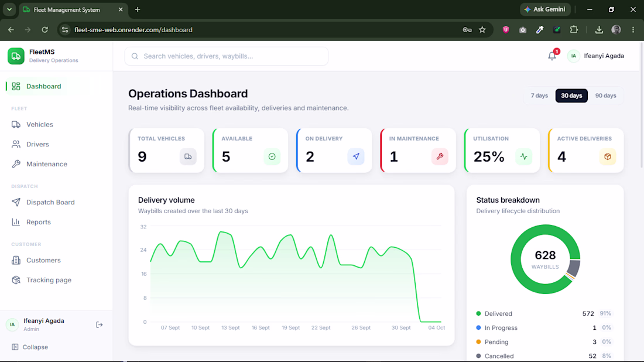Click the Chrome profile avatar

coord(616,30)
